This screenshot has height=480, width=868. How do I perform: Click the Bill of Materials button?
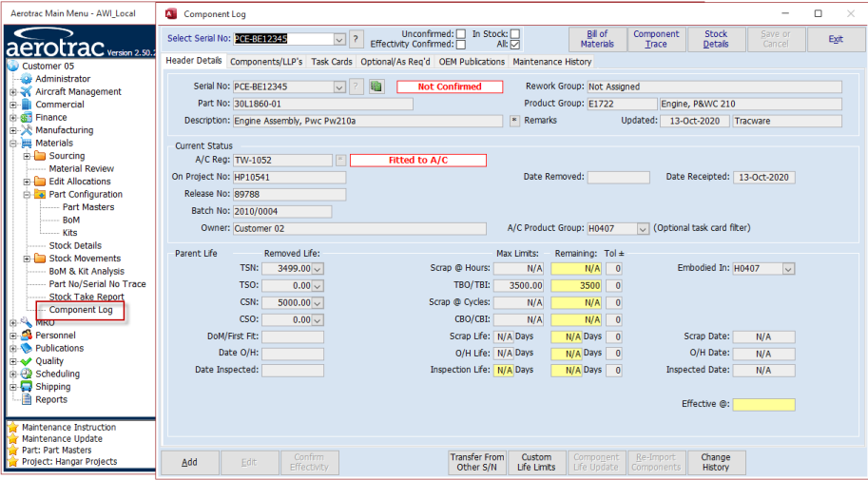[597, 39]
